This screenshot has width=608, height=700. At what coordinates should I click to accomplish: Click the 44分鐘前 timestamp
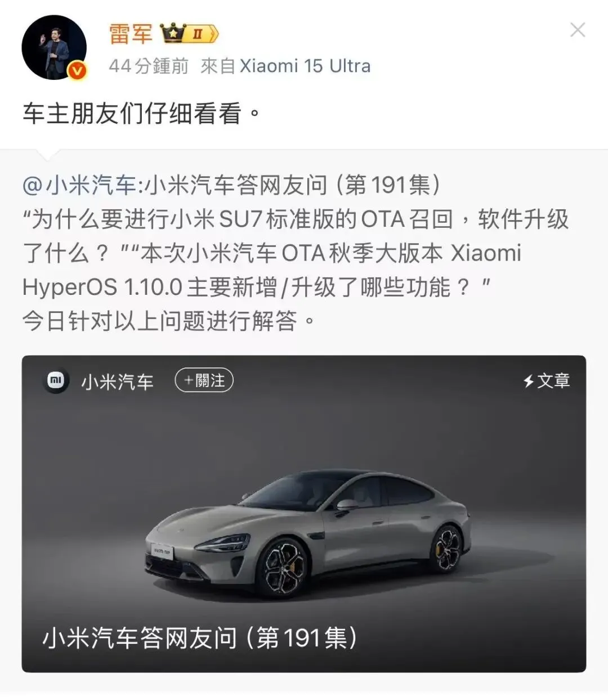(149, 66)
